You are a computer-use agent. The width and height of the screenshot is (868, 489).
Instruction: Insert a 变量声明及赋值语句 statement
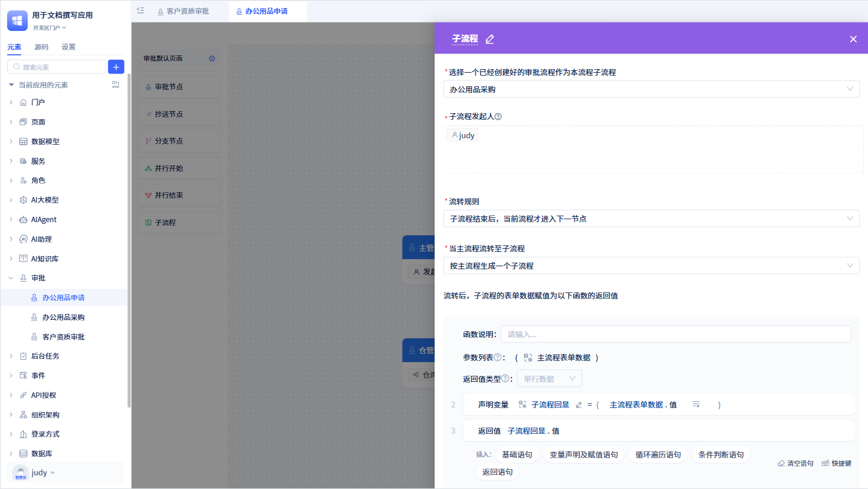tap(584, 454)
